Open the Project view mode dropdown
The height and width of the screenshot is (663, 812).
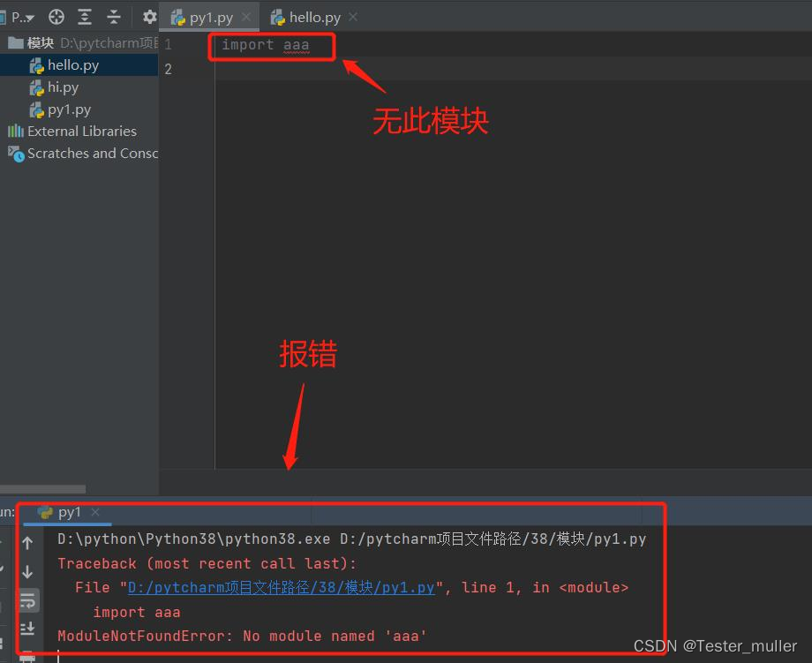(19, 17)
